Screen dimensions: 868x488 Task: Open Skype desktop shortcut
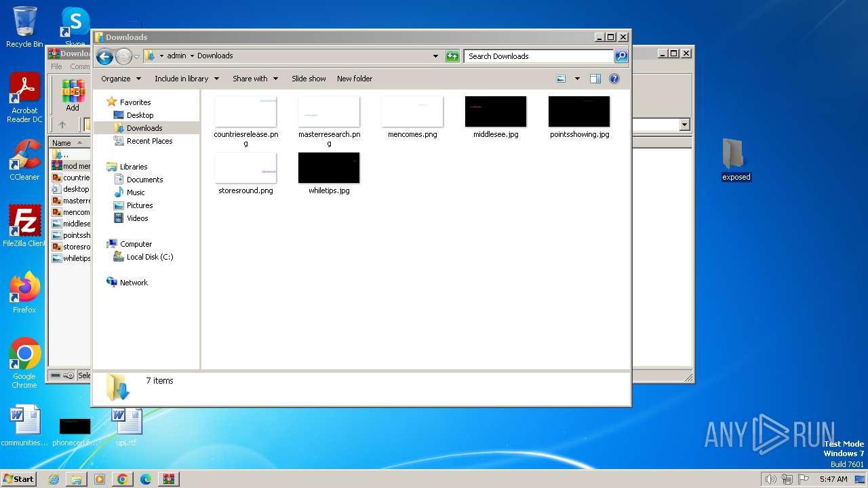click(75, 26)
